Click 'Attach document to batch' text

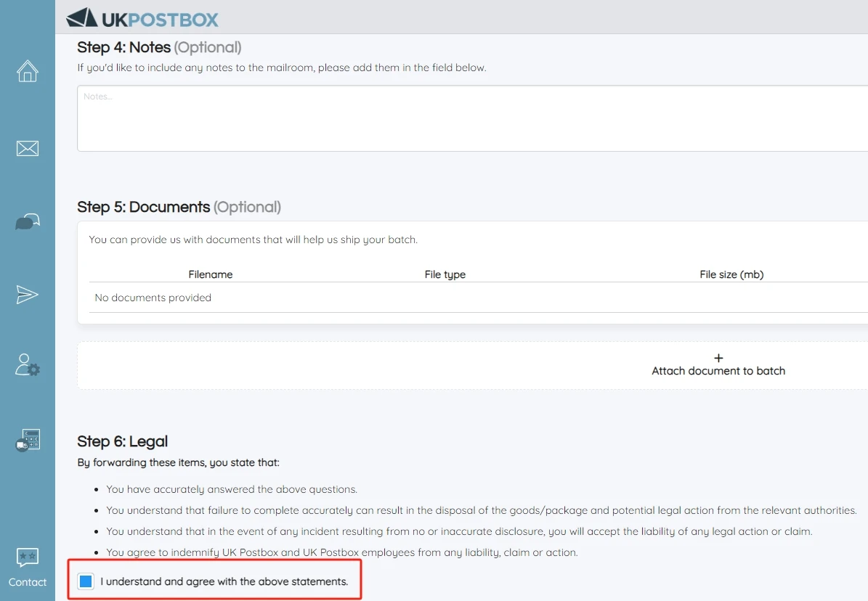[718, 371]
